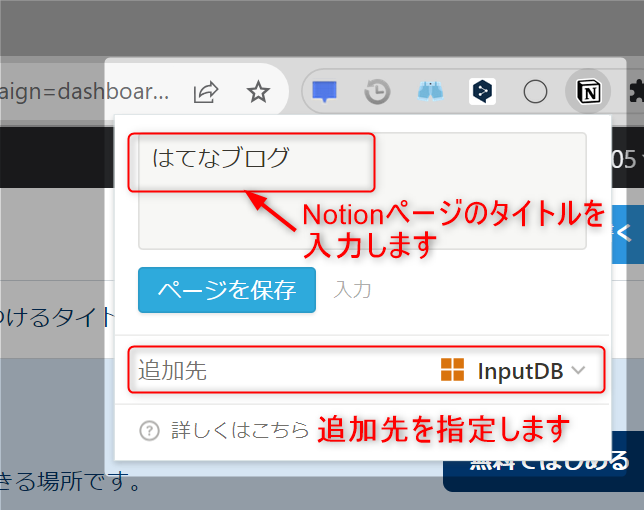
Task: Open the 詳しくはこちら help link
Action: [x=240, y=430]
